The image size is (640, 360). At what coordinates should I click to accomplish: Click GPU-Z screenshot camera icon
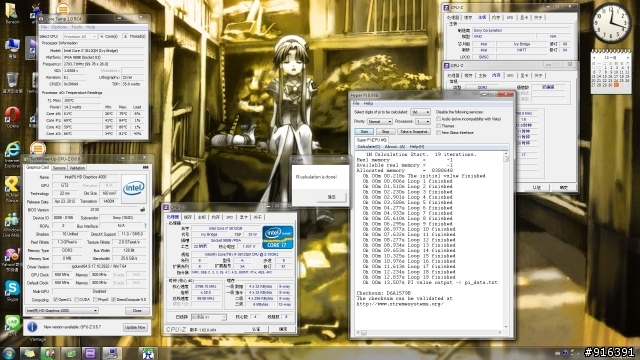pyautogui.click(x=145, y=167)
